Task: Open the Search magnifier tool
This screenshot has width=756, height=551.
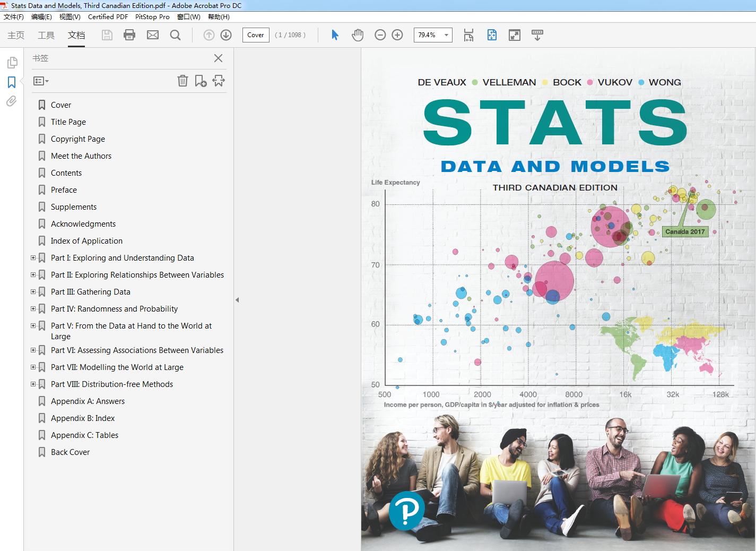Action: click(x=176, y=35)
